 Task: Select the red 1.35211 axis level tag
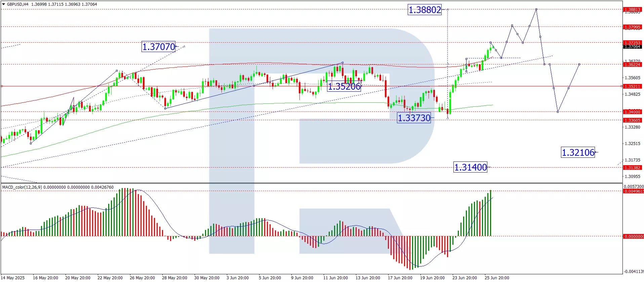point(632,86)
